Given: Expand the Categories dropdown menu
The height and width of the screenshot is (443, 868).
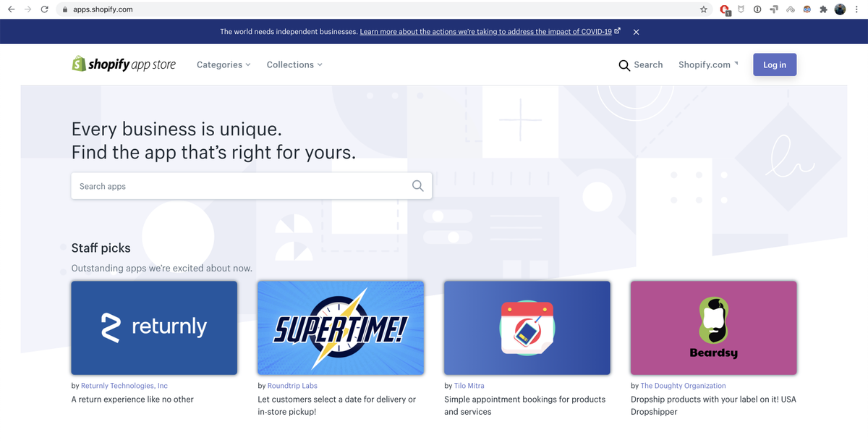Looking at the screenshot, I should [224, 64].
